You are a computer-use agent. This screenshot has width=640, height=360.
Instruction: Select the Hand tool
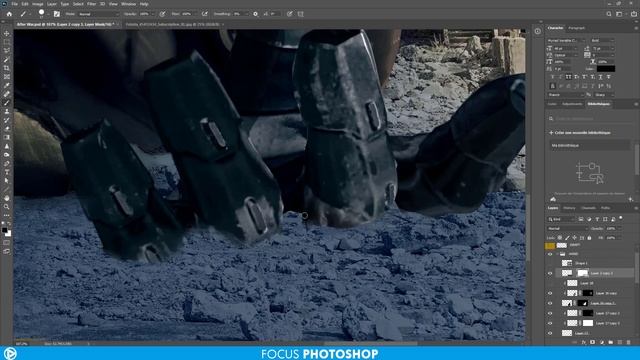click(x=7, y=198)
